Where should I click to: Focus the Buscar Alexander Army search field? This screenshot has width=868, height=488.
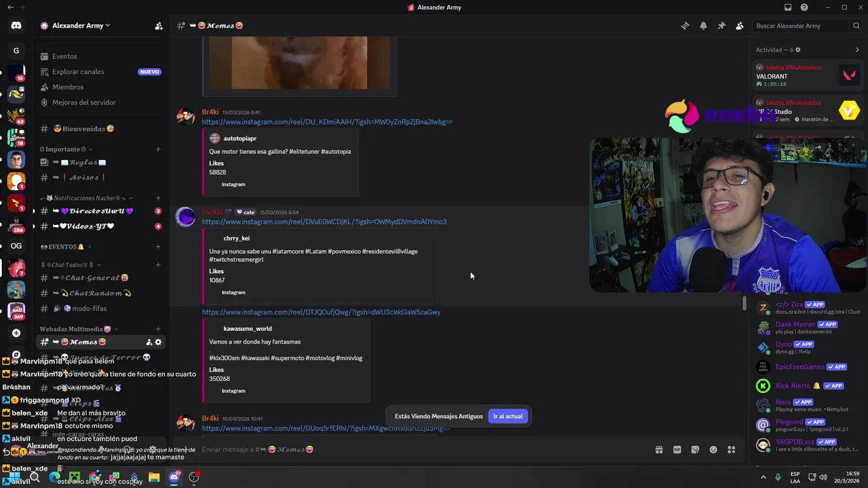coord(807,26)
